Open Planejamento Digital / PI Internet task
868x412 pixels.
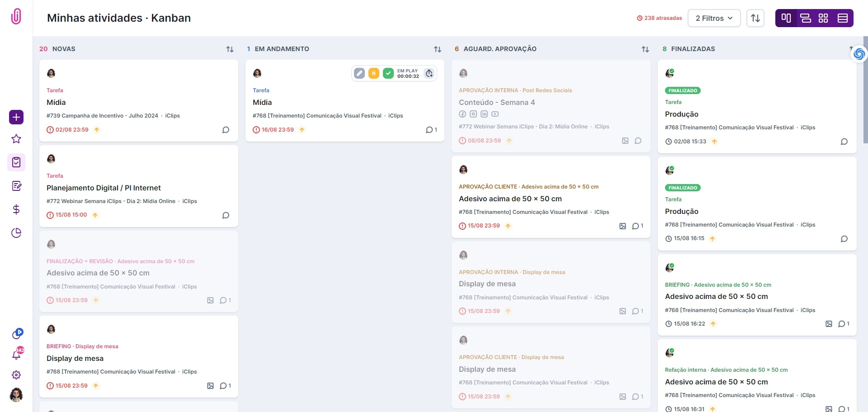[139, 186]
